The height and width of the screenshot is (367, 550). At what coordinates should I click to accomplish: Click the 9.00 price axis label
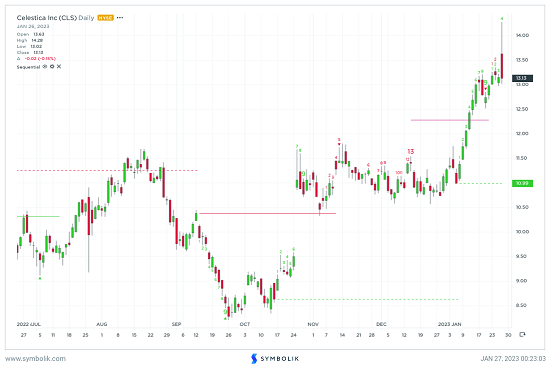tap(522, 281)
